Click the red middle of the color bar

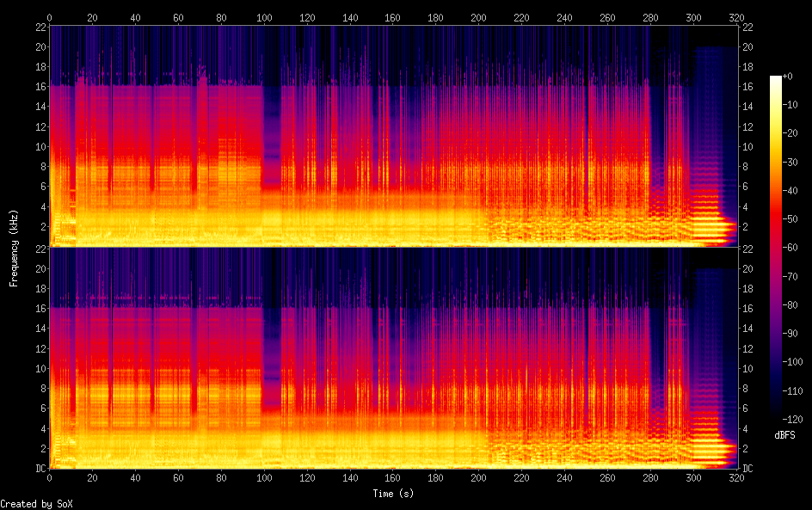[776, 232]
